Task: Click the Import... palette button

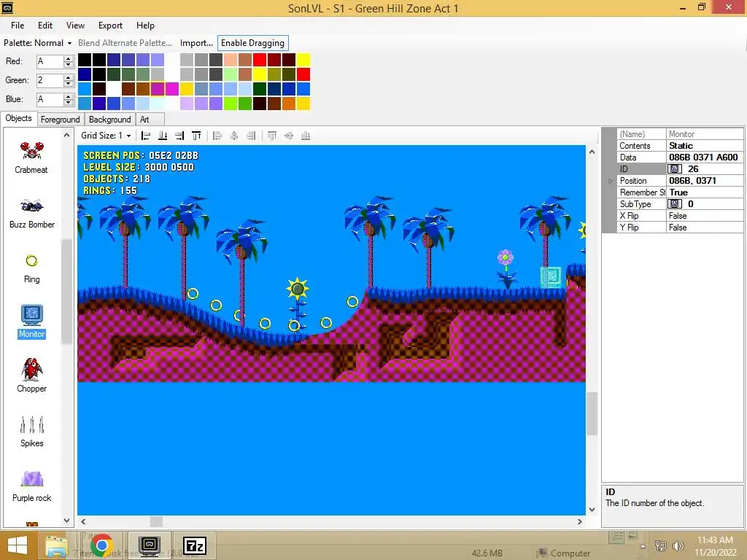Action: coord(196,43)
